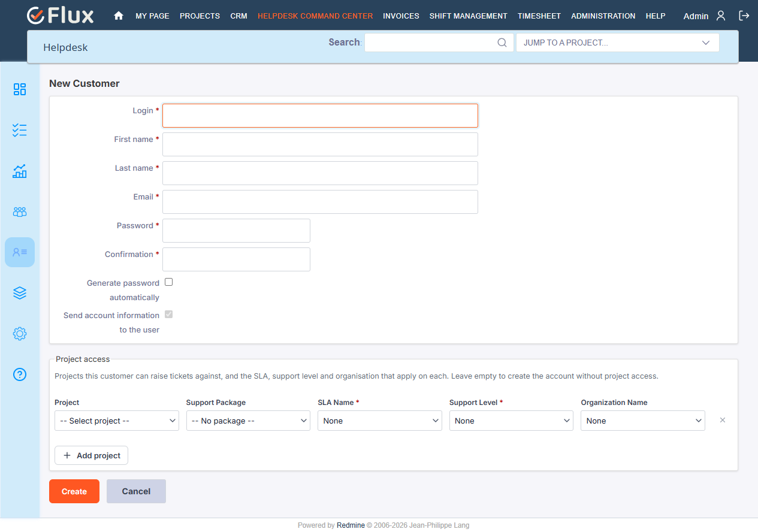Open the Support Package dropdown

point(248,421)
